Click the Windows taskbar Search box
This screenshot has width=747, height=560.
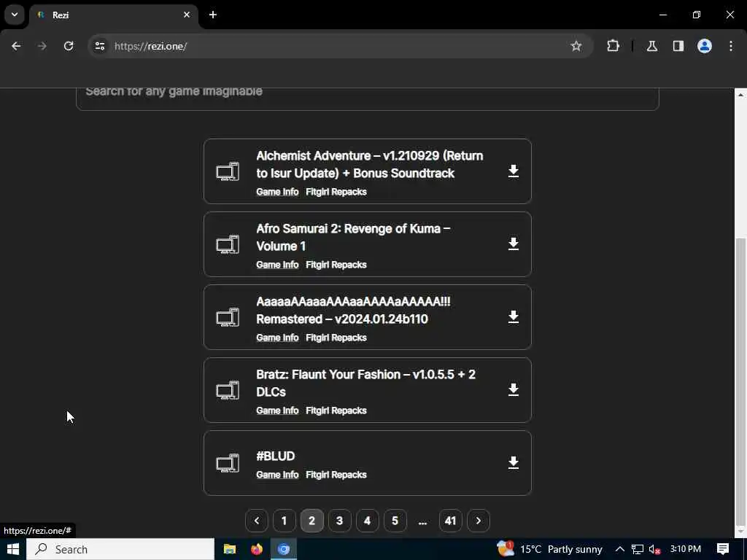(x=120, y=549)
